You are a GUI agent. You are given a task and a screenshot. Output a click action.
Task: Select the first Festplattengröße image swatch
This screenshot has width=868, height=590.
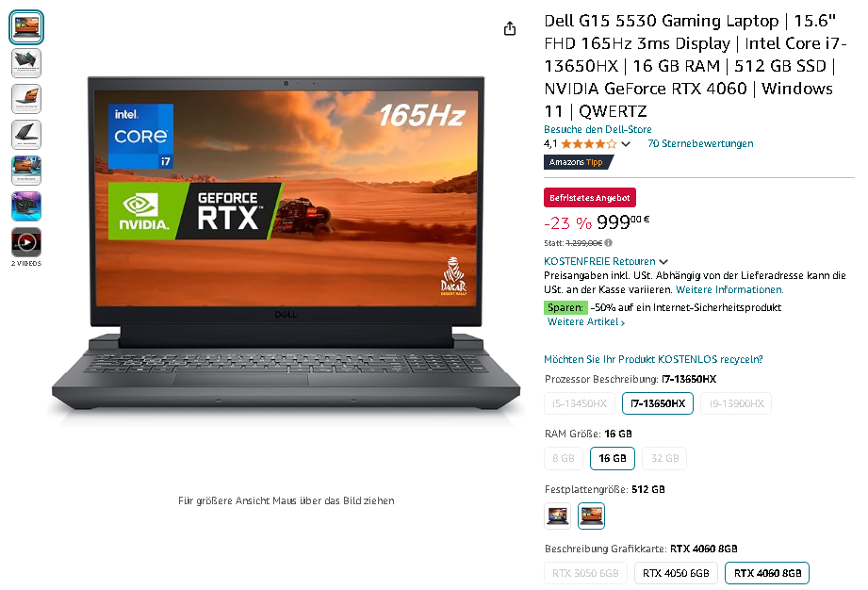(x=557, y=516)
